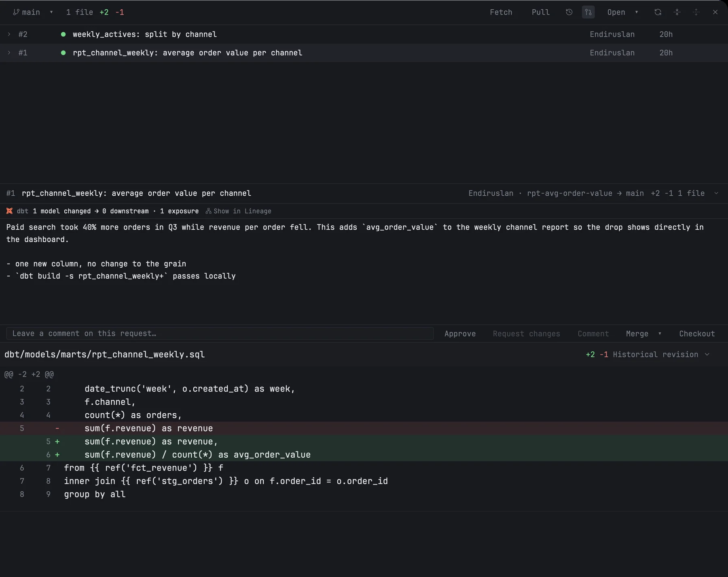Click the '1 file +2 -1' summary at top
The image size is (728, 577).
pyautogui.click(x=95, y=12)
